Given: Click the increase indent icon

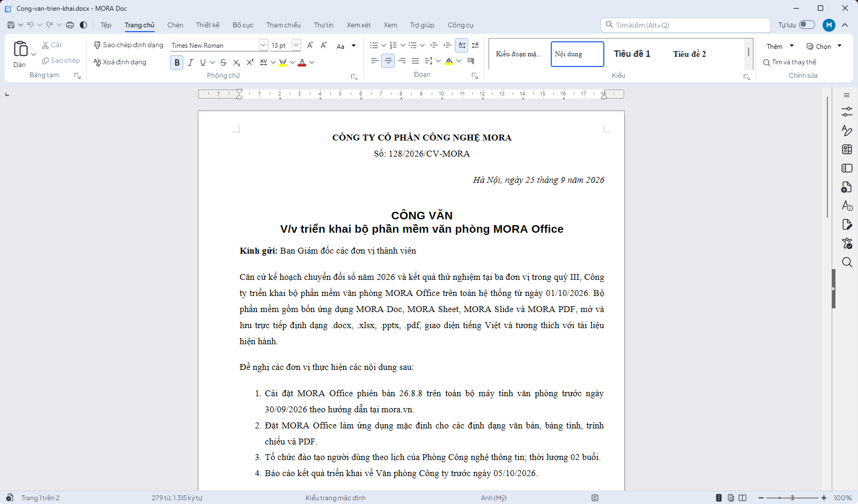Looking at the screenshot, I should 434,46.
